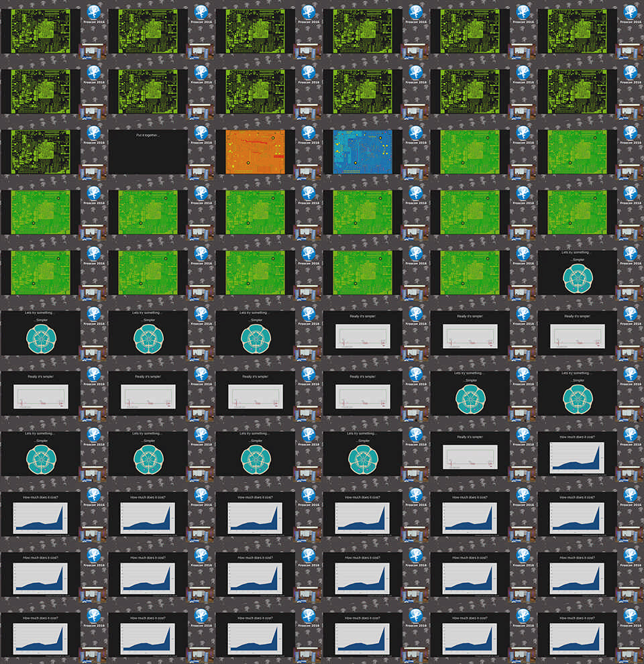Pick the dark green board thumbnail just before "Put it together"
Viewport: 644px width, 664px height.
pyautogui.click(x=41, y=152)
